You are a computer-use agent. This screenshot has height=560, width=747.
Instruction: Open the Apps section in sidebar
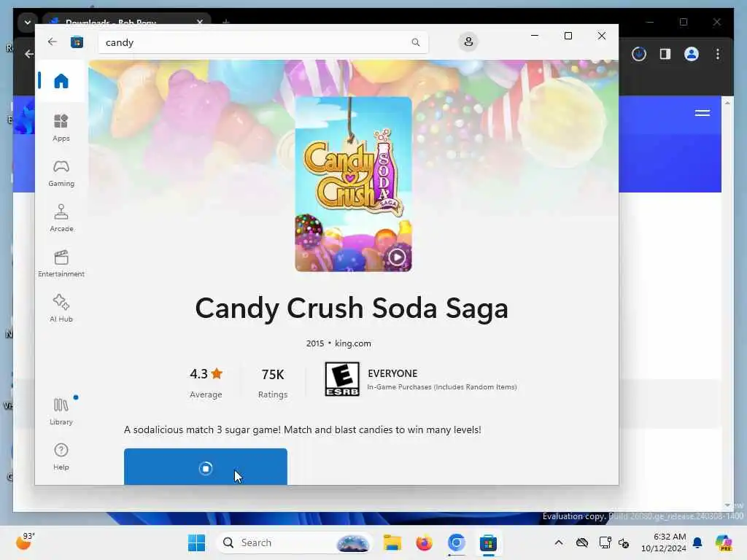(61, 128)
